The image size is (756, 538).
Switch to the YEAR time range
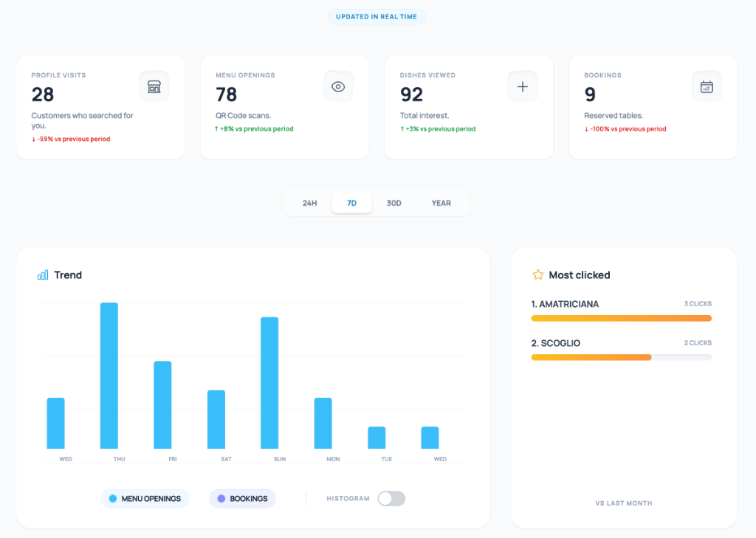click(x=441, y=202)
